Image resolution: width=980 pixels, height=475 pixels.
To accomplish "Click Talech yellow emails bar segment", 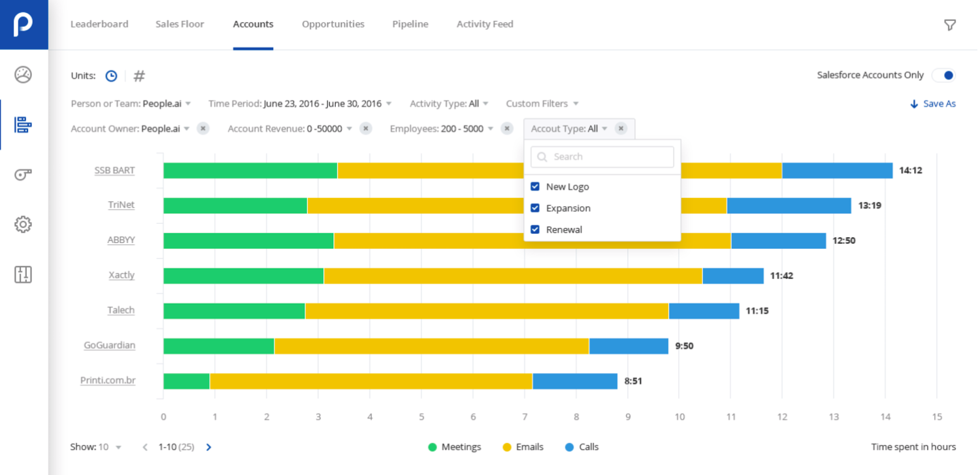I will tap(487, 311).
